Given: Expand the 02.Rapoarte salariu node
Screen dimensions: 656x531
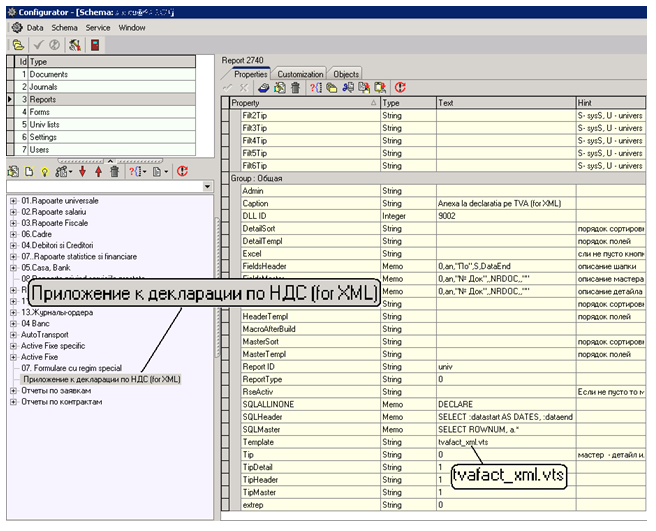Looking at the screenshot, I should (13, 212).
